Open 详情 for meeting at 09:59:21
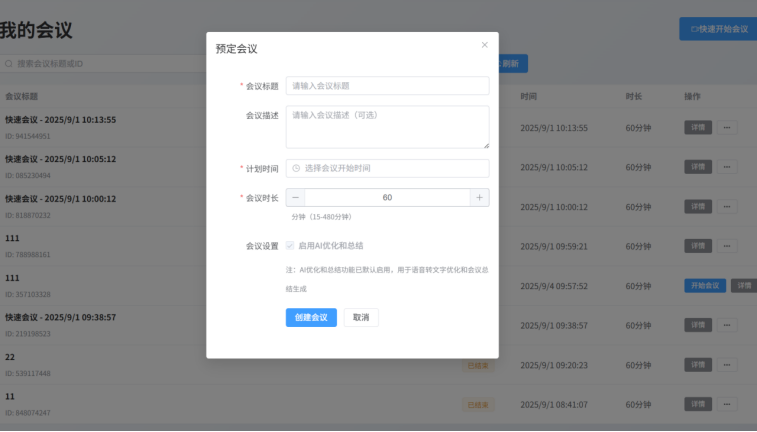This screenshot has width=757, height=432. click(x=698, y=246)
